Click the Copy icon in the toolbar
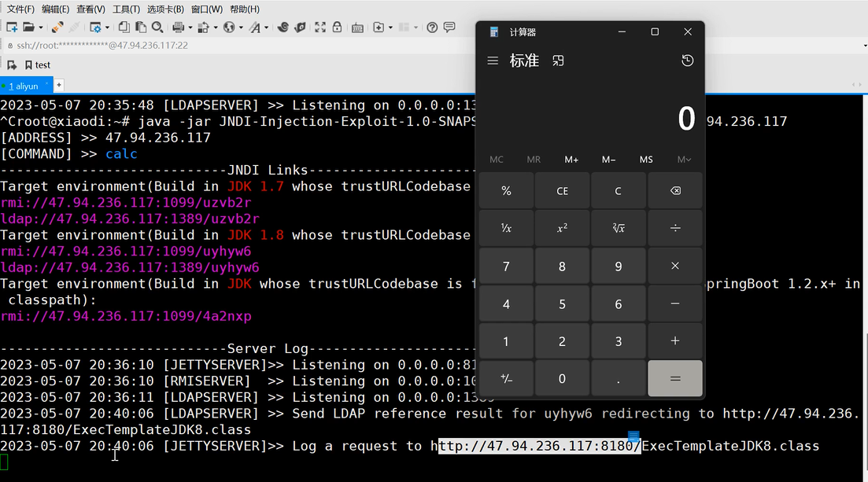Image resolution: width=868 pixels, height=482 pixels. [124, 27]
